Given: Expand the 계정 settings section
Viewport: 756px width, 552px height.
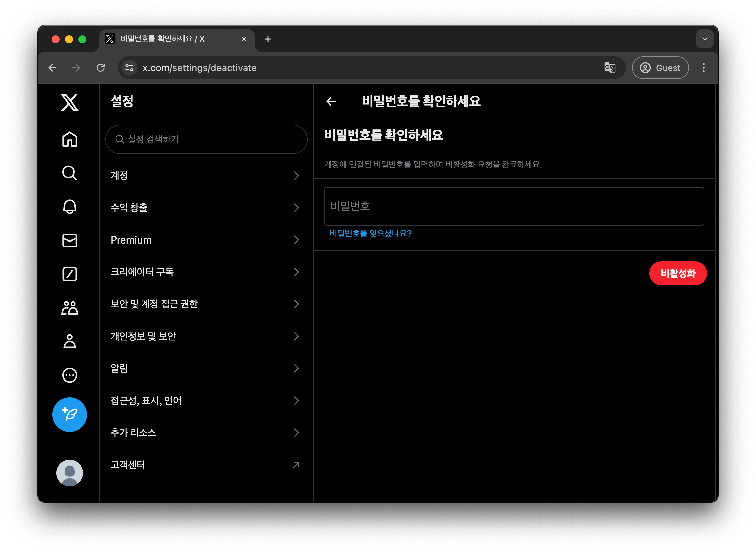Looking at the screenshot, I should [x=205, y=175].
